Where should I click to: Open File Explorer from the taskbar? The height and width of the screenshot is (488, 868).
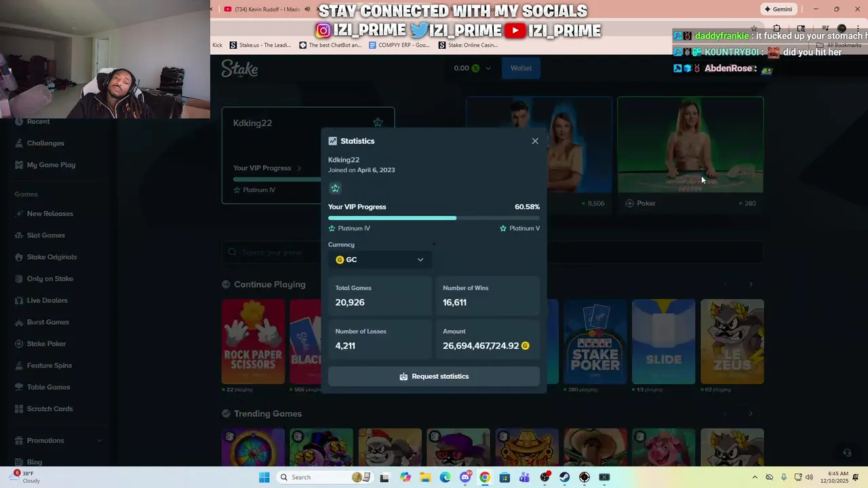click(x=425, y=477)
